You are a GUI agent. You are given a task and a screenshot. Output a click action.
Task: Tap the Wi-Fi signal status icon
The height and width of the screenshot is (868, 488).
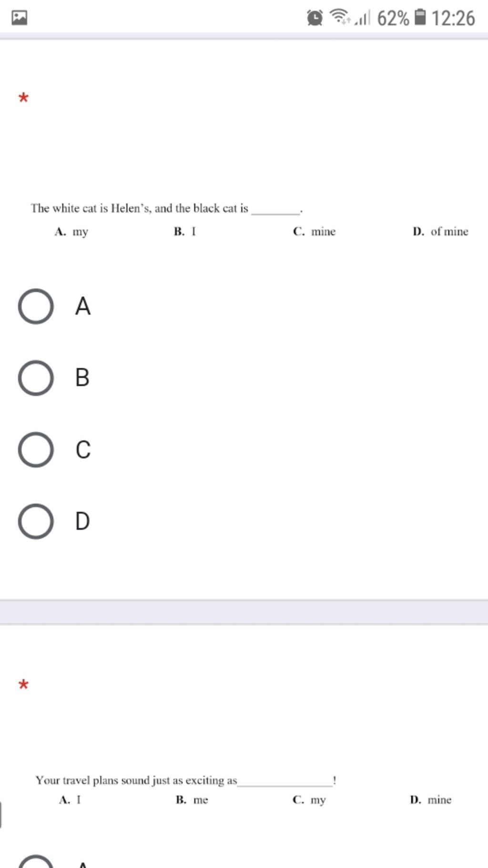340,17
